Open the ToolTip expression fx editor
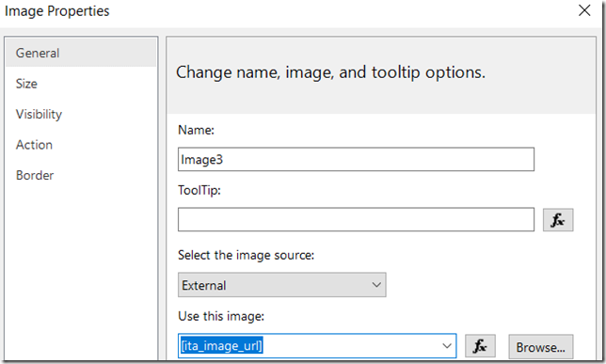 [558, 220]
